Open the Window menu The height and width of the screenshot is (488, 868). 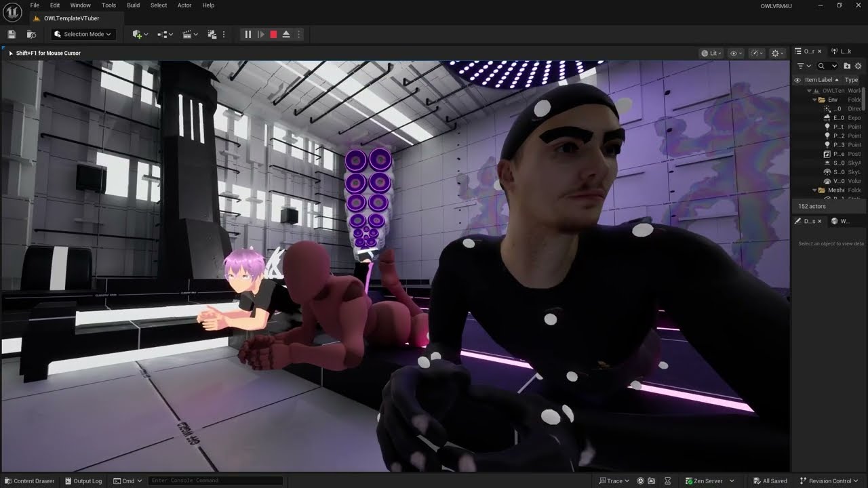click(81, 5)
